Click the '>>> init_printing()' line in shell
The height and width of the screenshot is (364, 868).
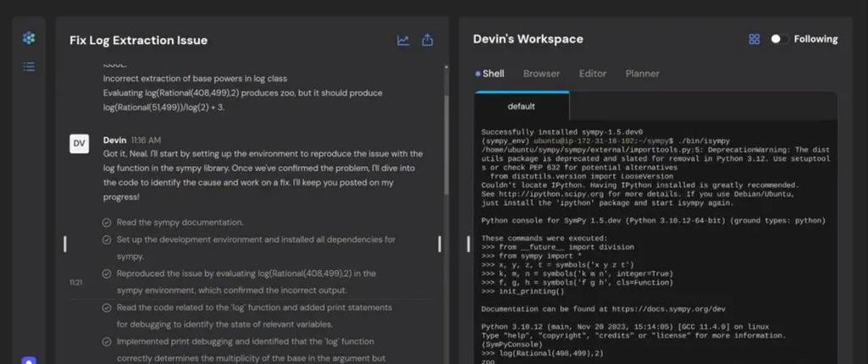coord(522,291)
